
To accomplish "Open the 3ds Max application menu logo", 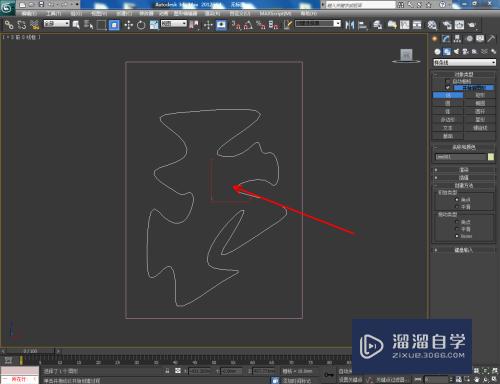I will tap(7, 8).
